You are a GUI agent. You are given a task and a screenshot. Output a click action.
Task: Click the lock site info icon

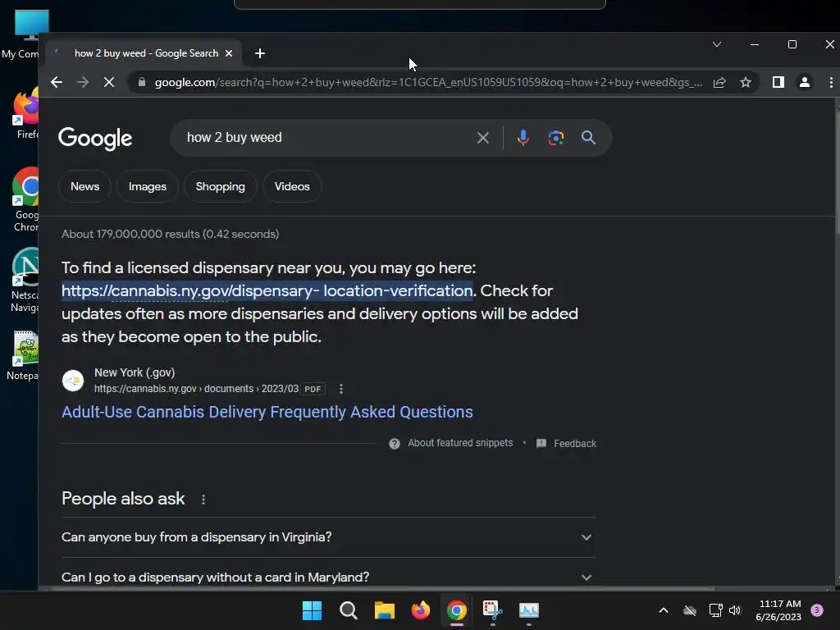click(141, 82)
